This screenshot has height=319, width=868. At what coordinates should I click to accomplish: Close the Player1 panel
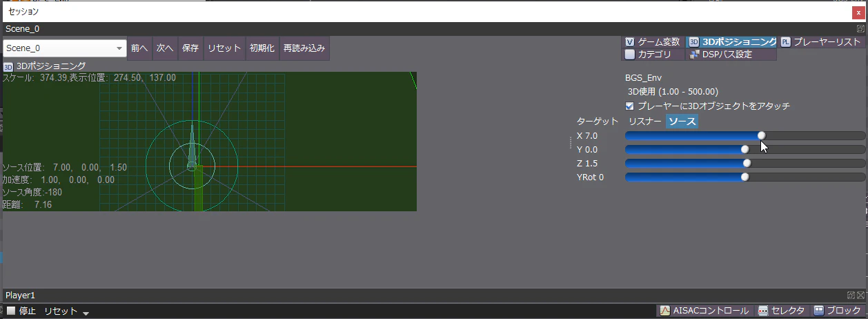pyautogui.click(x=860, y=295)
